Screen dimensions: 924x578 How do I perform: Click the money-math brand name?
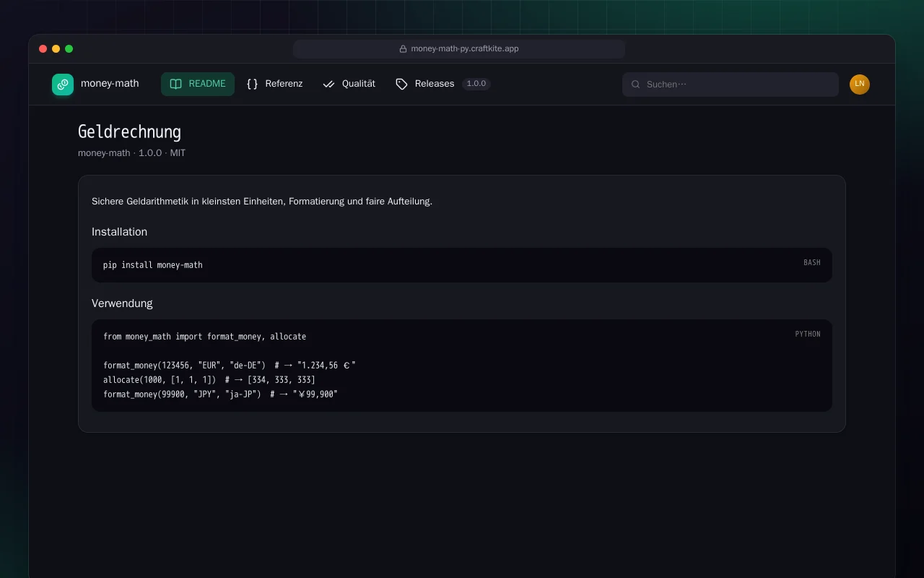[110, 84]
